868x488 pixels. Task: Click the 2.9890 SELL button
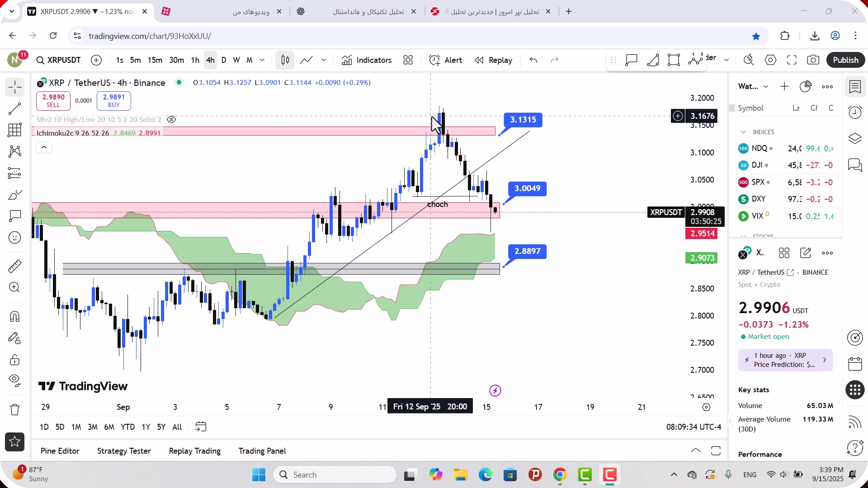click(x=53, y=101)
